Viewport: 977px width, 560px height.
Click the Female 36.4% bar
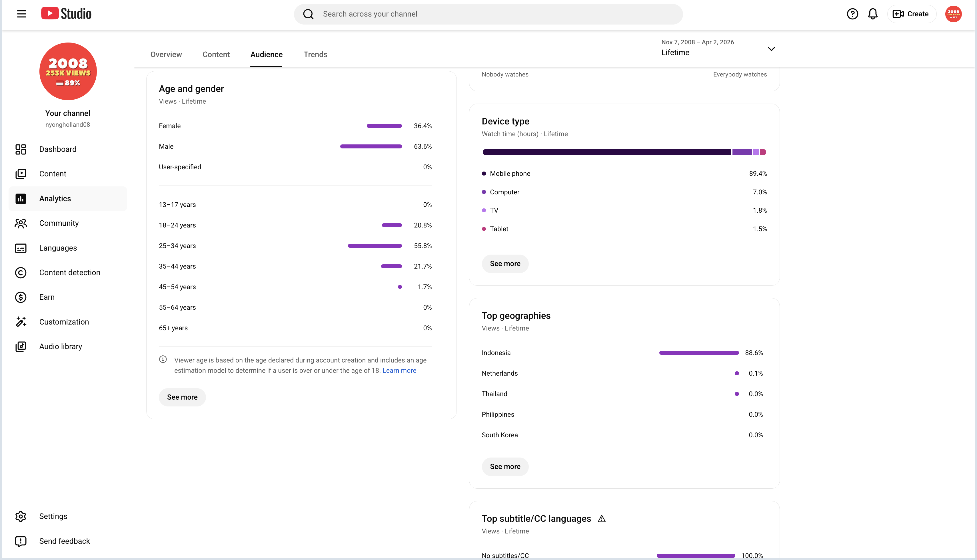point(384,126)
